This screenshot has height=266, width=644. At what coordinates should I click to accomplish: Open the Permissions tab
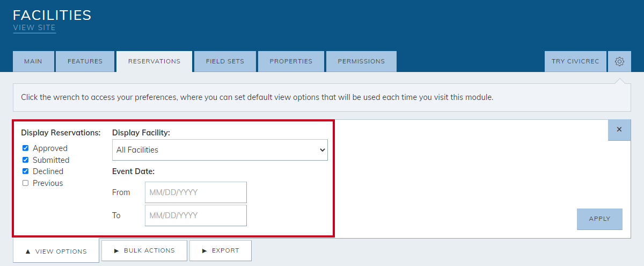point(362,62)
